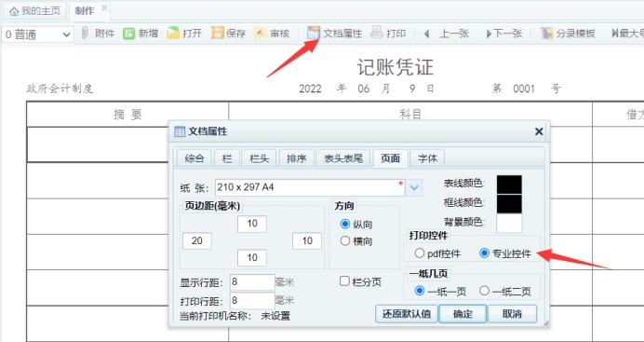Switch to the 表头表尾 tab

(x=343, y=158)
